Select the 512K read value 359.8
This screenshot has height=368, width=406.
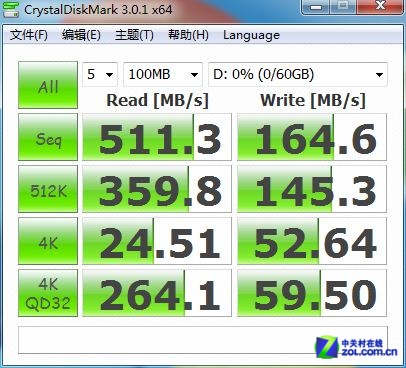[x=157, y=189]
